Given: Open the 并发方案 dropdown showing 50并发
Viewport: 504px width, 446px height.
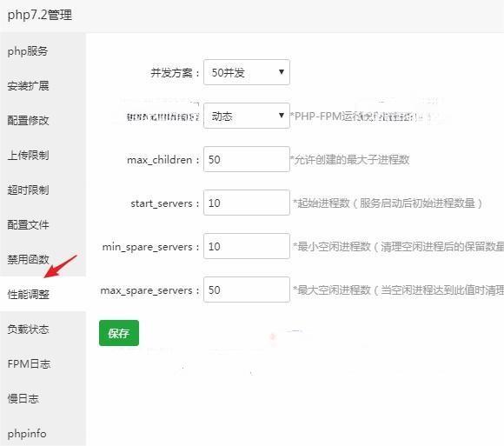Looking at the screenshot, I should [247, 72].
